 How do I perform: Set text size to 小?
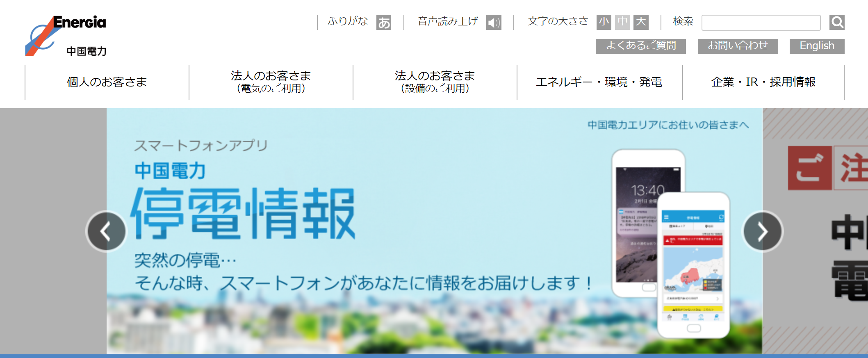point(604,22)
